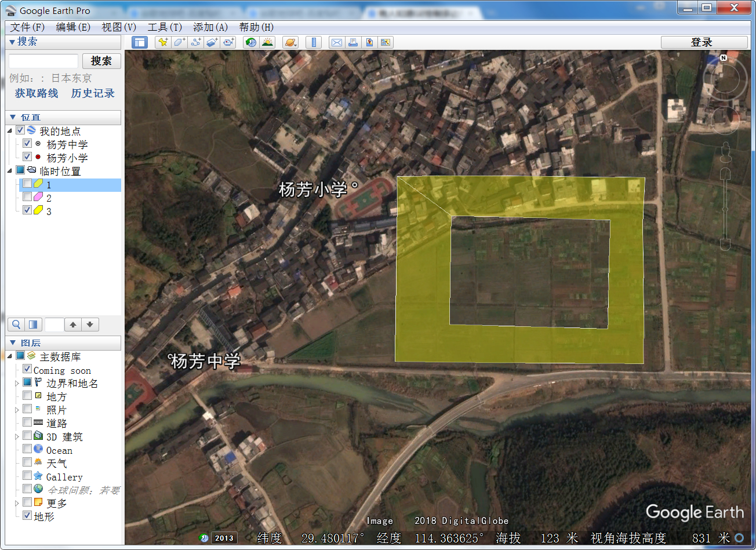Move selected place up with the arrow

pyautogui.click(x=73, y=325)
